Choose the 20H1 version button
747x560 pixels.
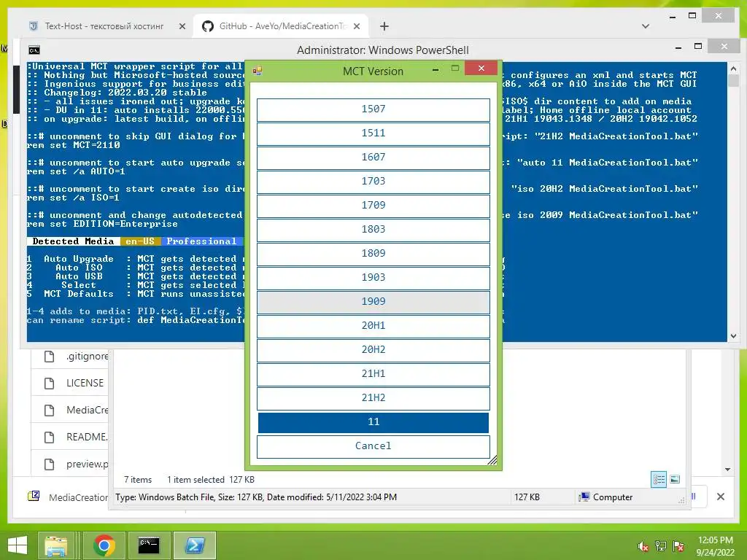(x=373, y=326)
